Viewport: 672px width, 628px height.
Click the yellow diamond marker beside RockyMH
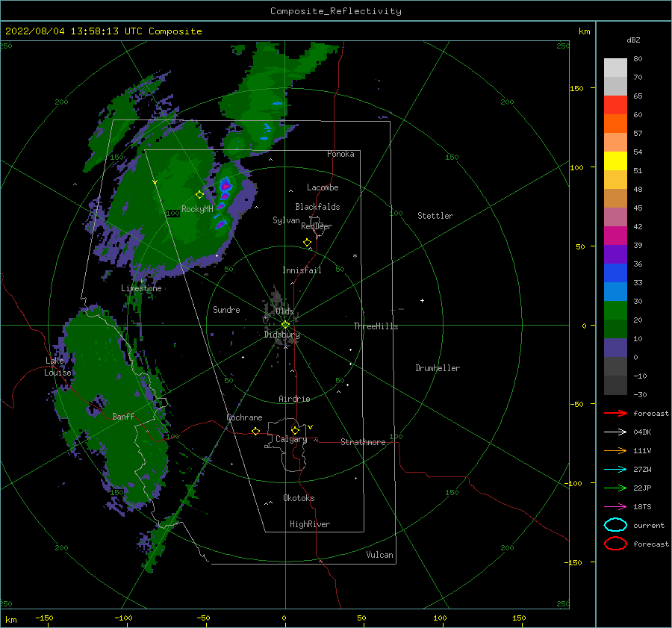tap(199, 195)
